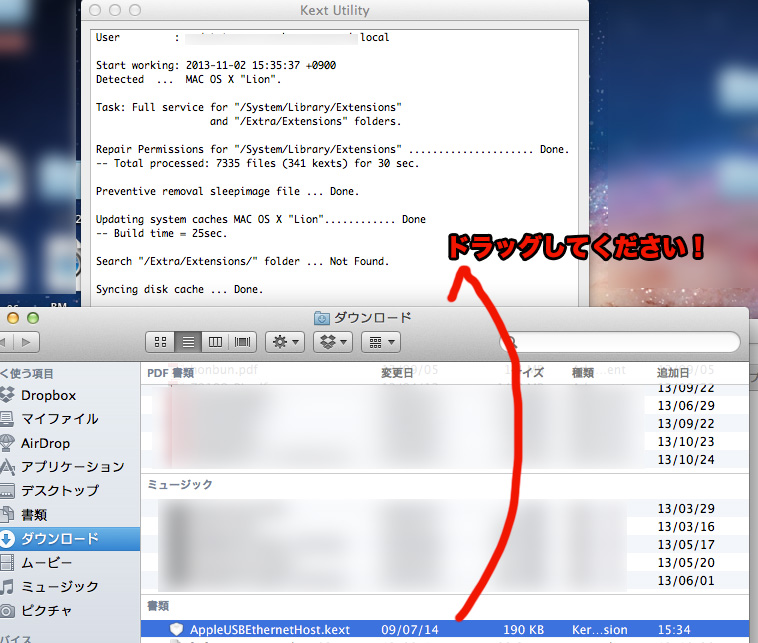Switch Finder to Cover Flow view
This screenshot has height=643, width=758.
242,342
